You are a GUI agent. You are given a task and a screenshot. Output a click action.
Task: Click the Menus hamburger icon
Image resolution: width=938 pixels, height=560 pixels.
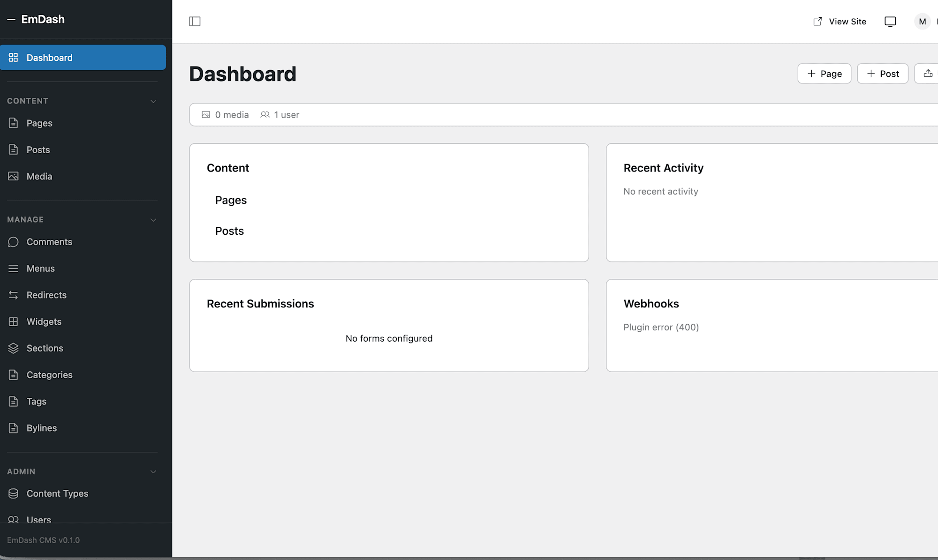(x=13, y=269)
